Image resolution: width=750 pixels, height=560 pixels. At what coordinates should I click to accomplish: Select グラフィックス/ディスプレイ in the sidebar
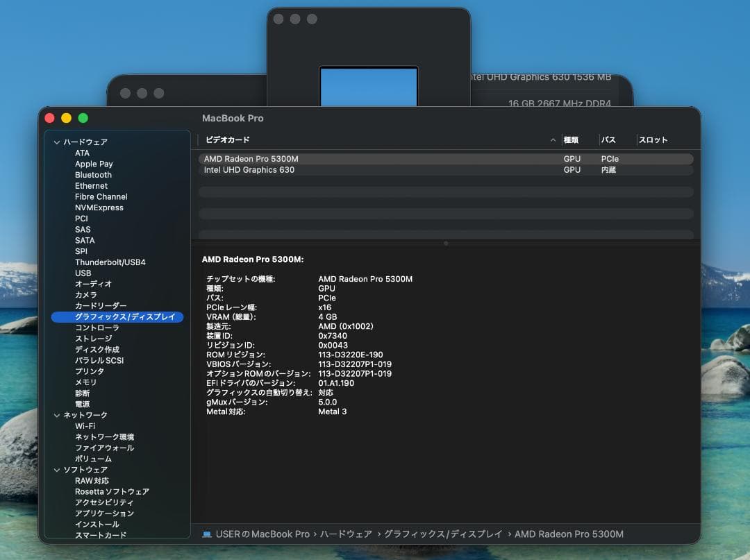point(117,317)
